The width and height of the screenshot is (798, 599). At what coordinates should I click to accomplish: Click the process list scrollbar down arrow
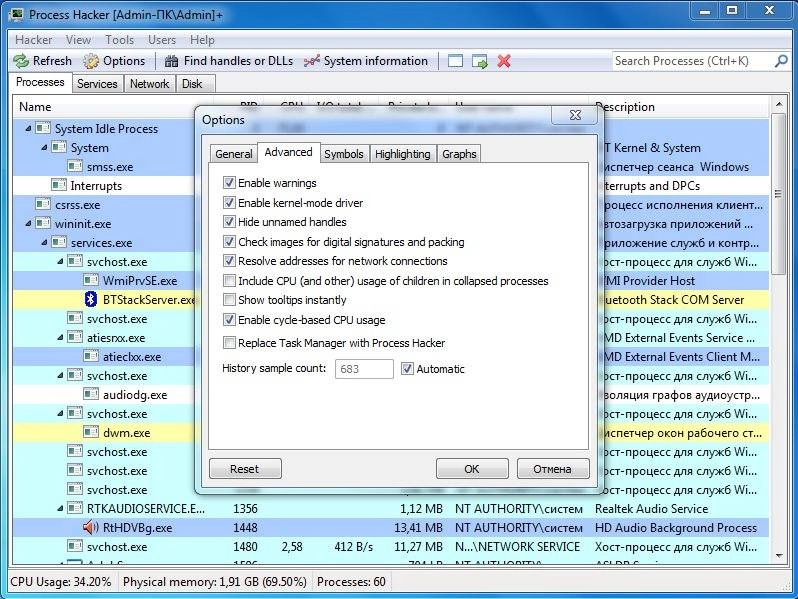pyautogui.click(x=779, y=555)
